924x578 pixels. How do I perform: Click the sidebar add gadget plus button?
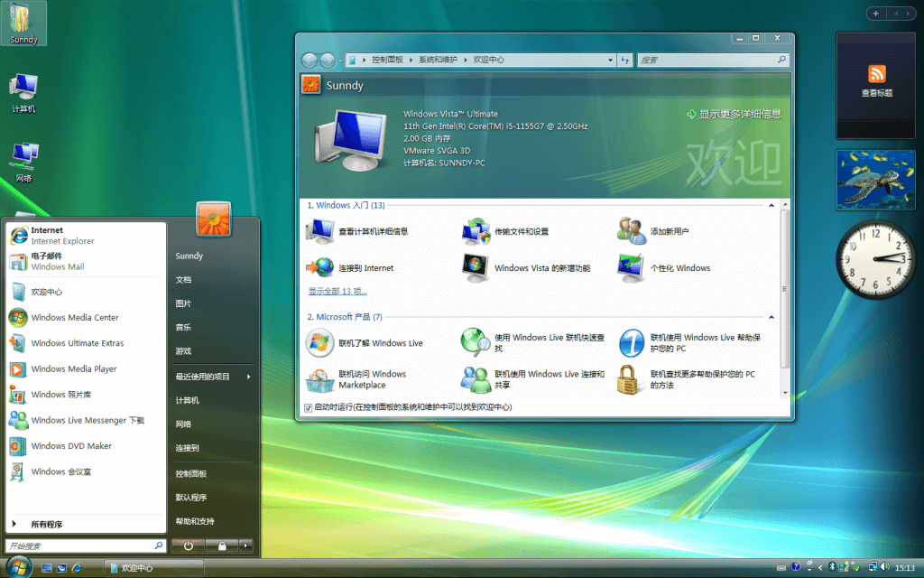(x=875, y=13)
